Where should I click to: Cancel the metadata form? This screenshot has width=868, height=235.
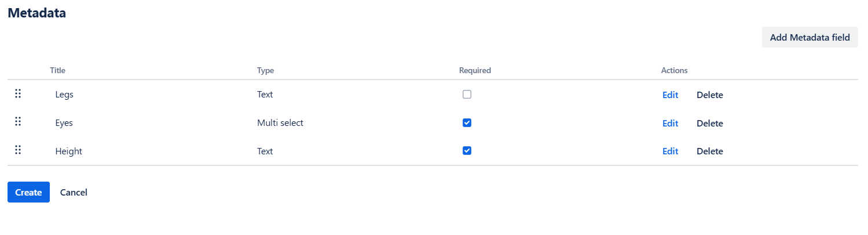(74, 192)
